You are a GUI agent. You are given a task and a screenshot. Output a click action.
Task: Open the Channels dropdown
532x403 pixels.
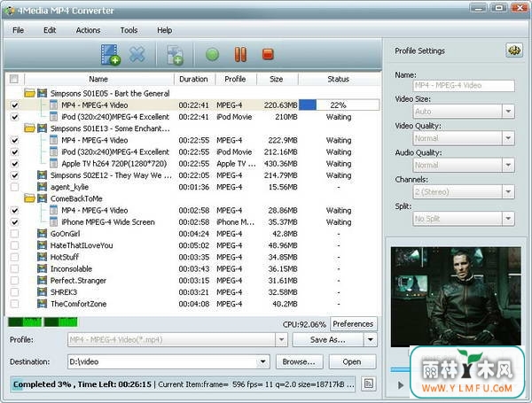508,191
